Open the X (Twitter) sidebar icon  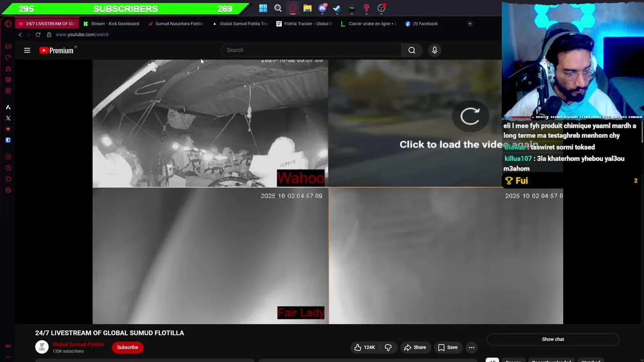pos(8,118)
